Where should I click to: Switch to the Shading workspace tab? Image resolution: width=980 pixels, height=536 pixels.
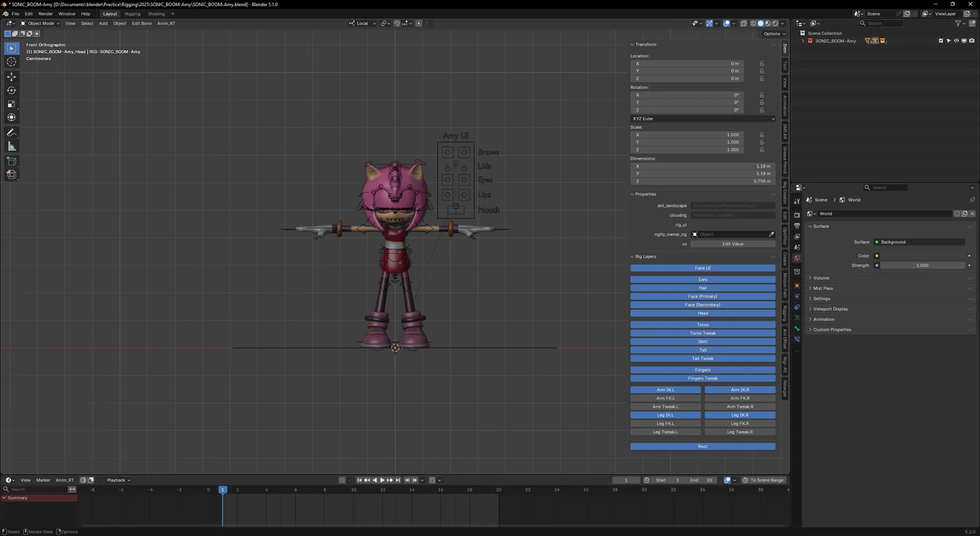156,13
